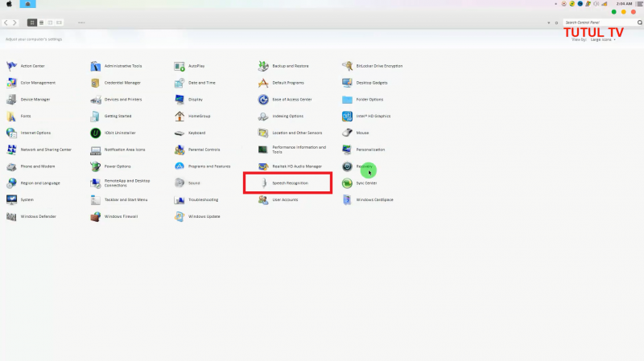Click the Search Control Panel field
644x361 pixels.
[600, 23]
